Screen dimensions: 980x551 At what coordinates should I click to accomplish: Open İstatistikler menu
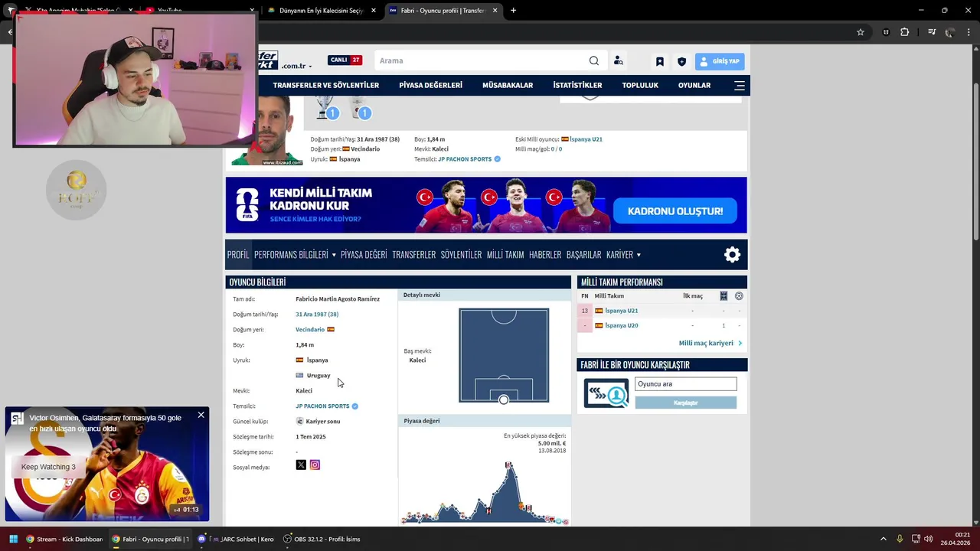click(577, 85)
